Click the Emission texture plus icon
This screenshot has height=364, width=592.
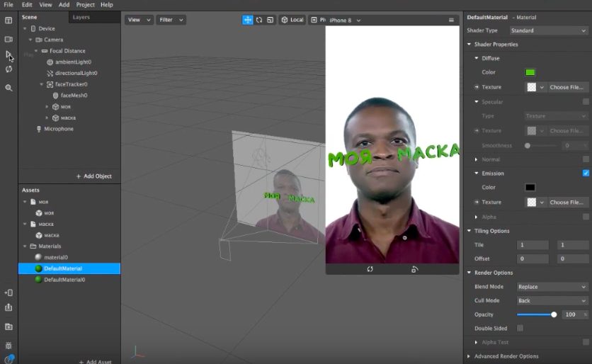(477, 202)
